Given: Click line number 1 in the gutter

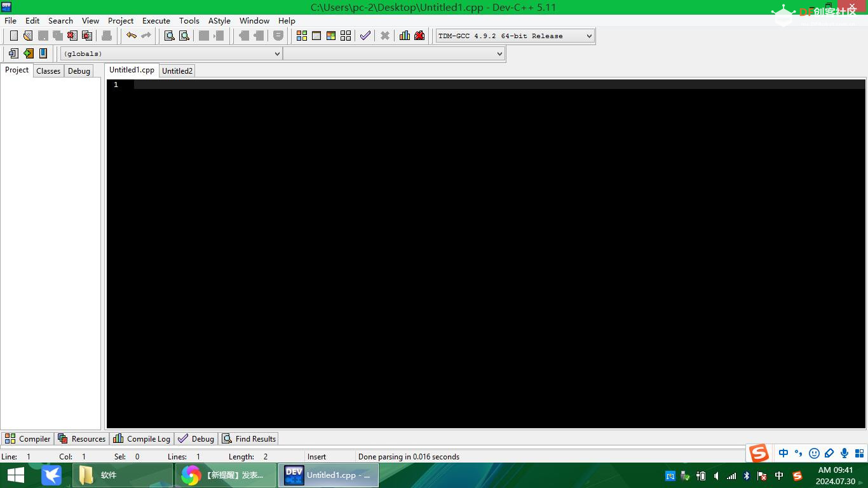Looking at the screenshot, I should tap(116, 85).
